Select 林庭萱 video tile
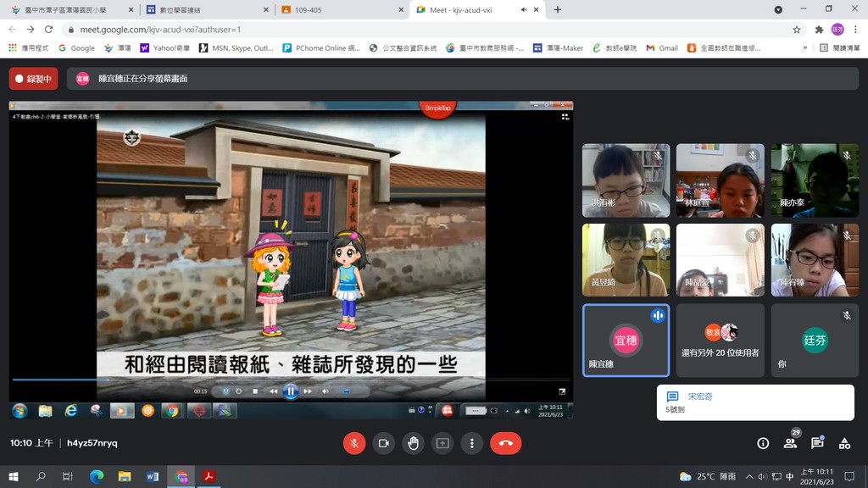Image resolution: width=868 pixels, height=488 pixels. 721,180
